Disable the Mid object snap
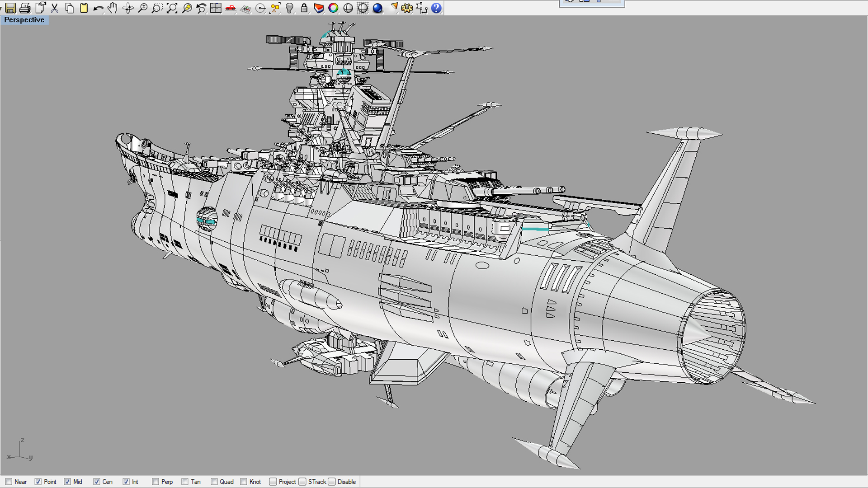This screenshot has width=868, height=488. click(67, 482)
